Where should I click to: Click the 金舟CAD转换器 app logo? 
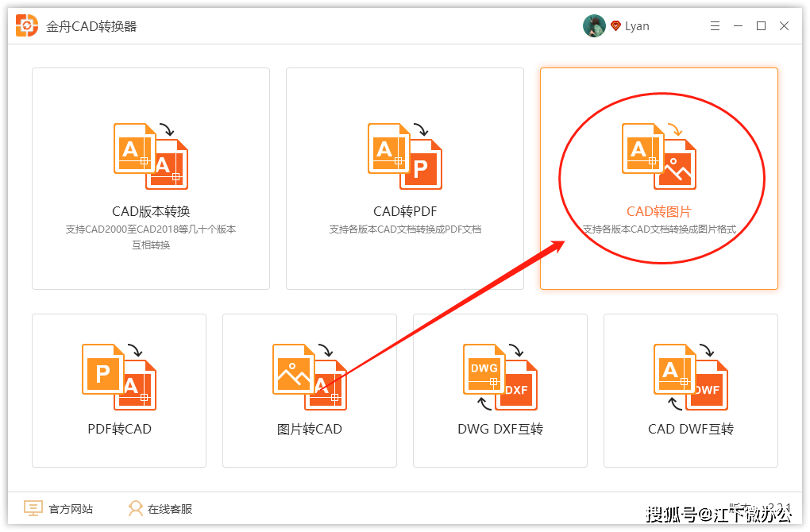coord(27,26)
